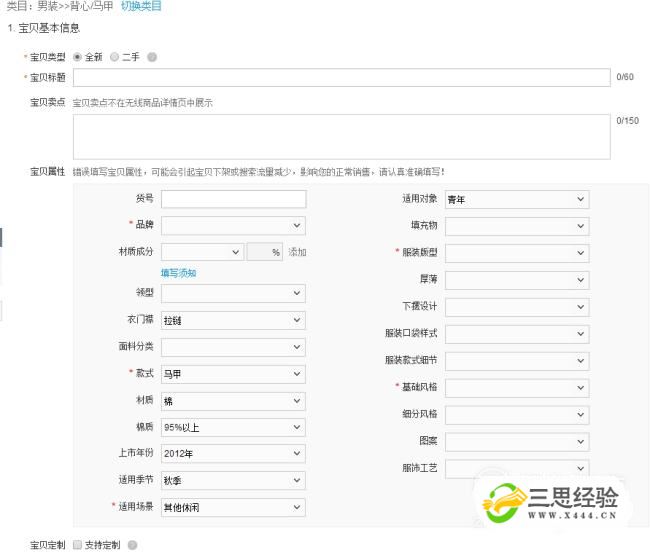Click the 货号 input field
650x555 pixels.
[232, 199]
